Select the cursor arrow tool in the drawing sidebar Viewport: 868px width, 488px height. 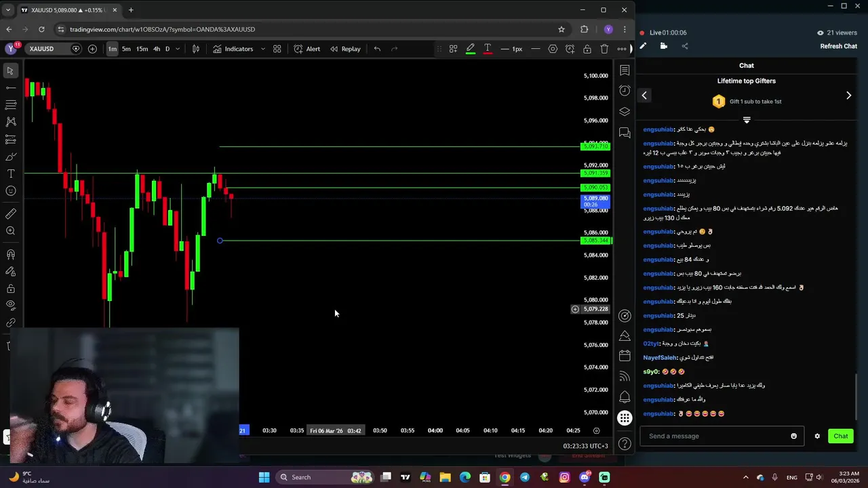coord(10,70)
